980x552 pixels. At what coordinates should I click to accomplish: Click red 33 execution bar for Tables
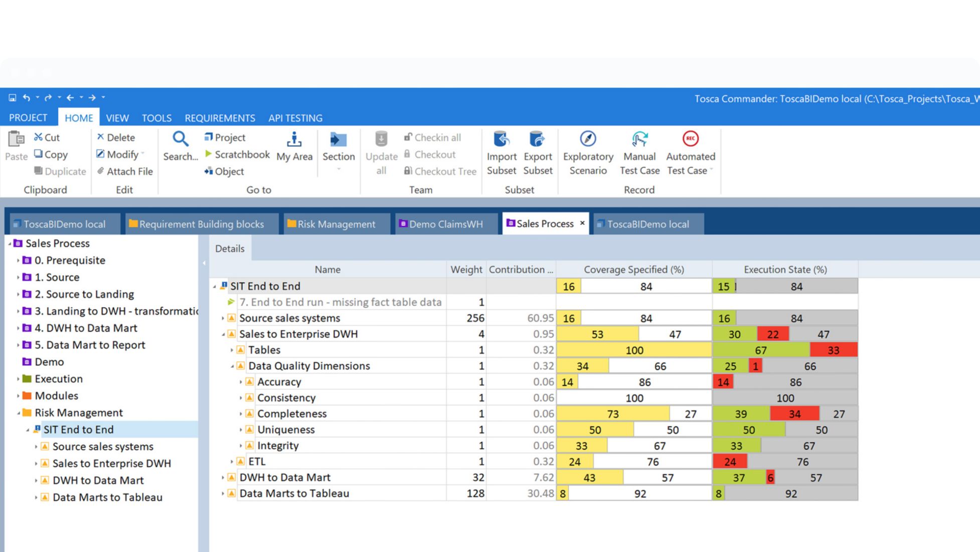(833, 350)
